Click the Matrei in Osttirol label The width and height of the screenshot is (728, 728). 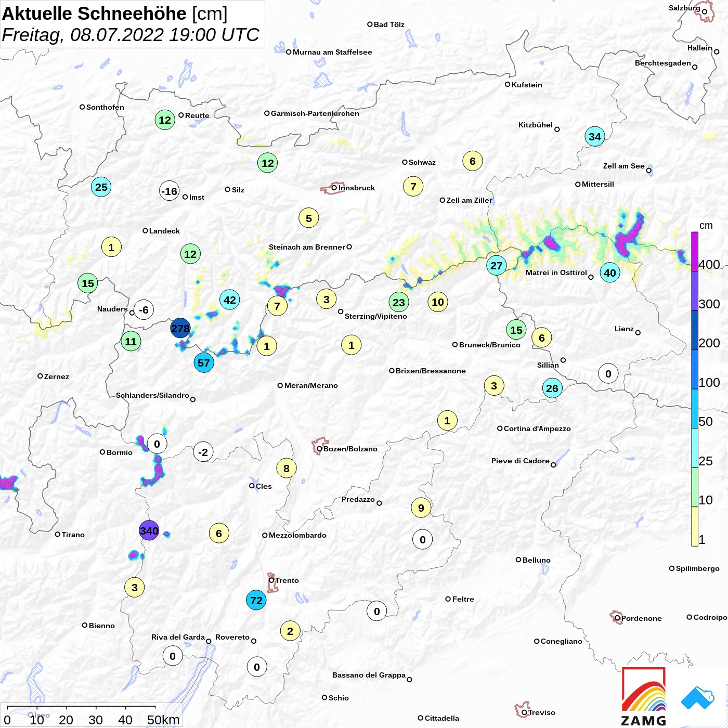click(556, 272)
